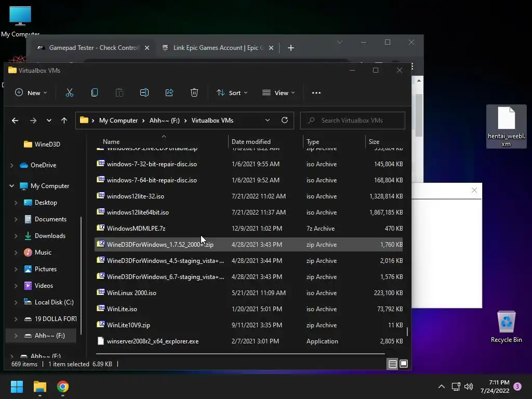Expand the Local Disk (C:) node
532x399 pixels.
click(16, 302)
